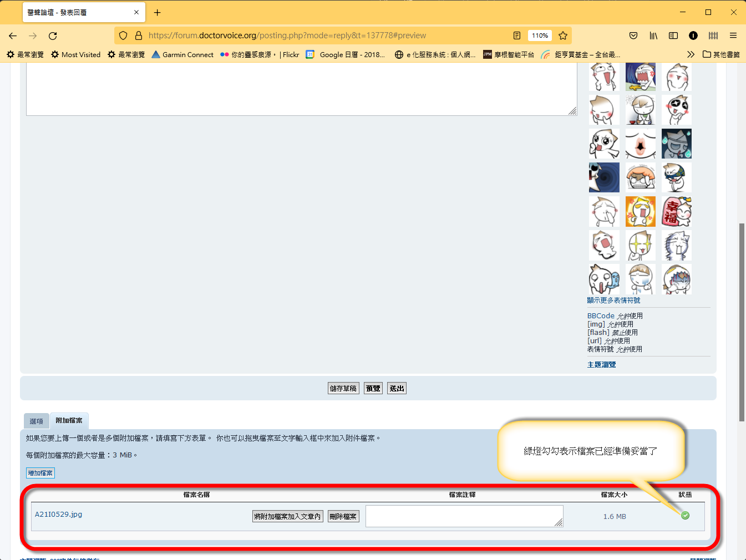Insert the blue bandana emoticon
The width and height of the screenshot is (746, 560).
coord(677,177)
